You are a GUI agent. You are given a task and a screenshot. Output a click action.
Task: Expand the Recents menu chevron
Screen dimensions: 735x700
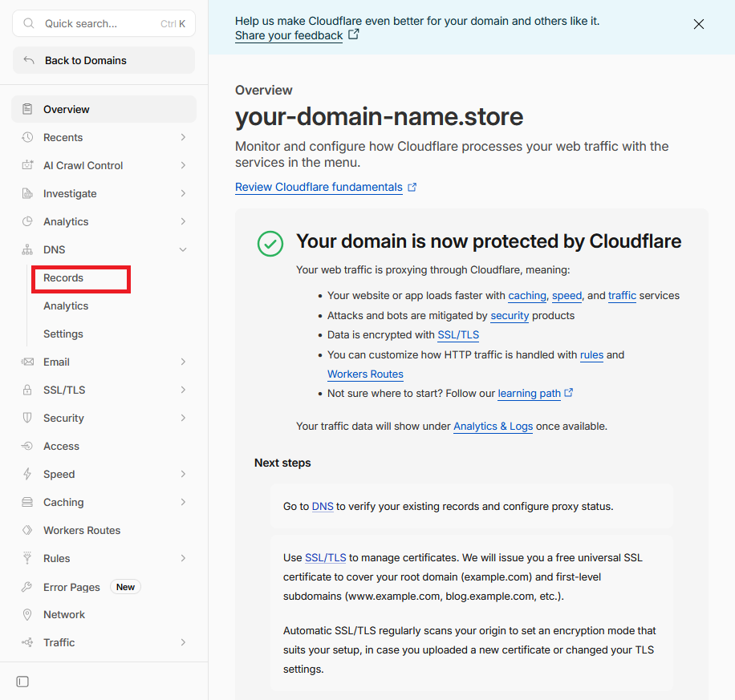point(183,137)
